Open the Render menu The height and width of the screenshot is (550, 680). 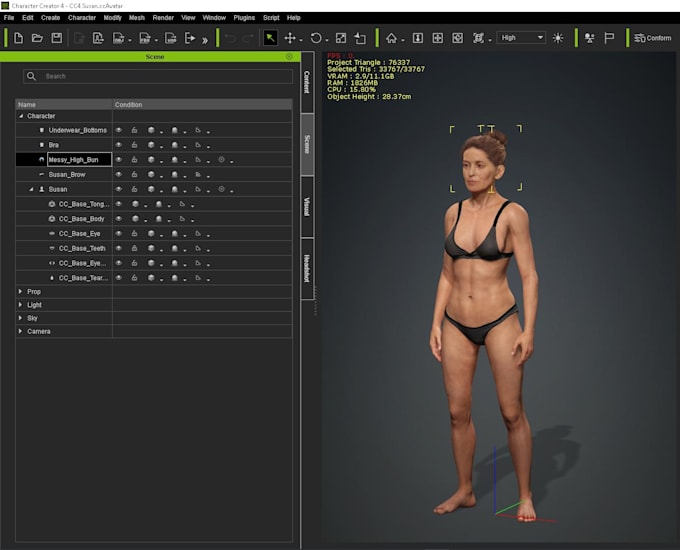163,18
